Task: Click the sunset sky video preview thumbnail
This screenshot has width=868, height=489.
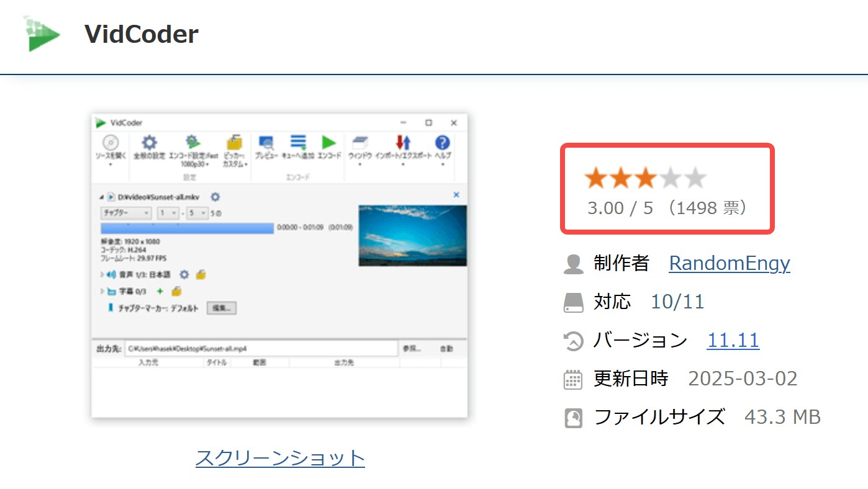Action: 413,236
